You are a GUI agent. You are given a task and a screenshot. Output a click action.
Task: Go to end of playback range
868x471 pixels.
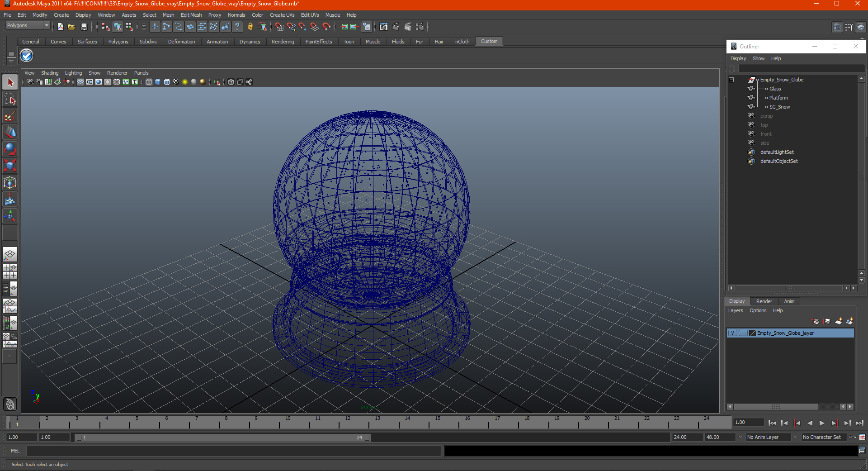tap(860, 423)
